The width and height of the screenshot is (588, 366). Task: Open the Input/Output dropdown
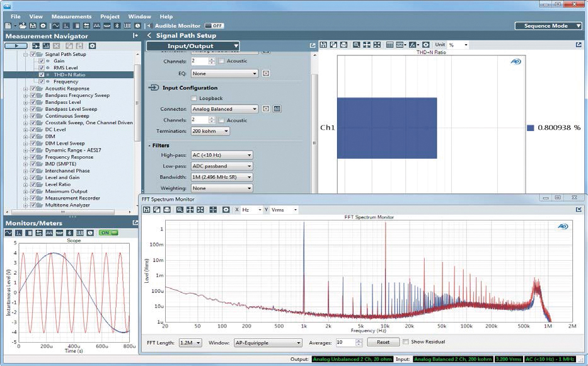pos(193,46)
